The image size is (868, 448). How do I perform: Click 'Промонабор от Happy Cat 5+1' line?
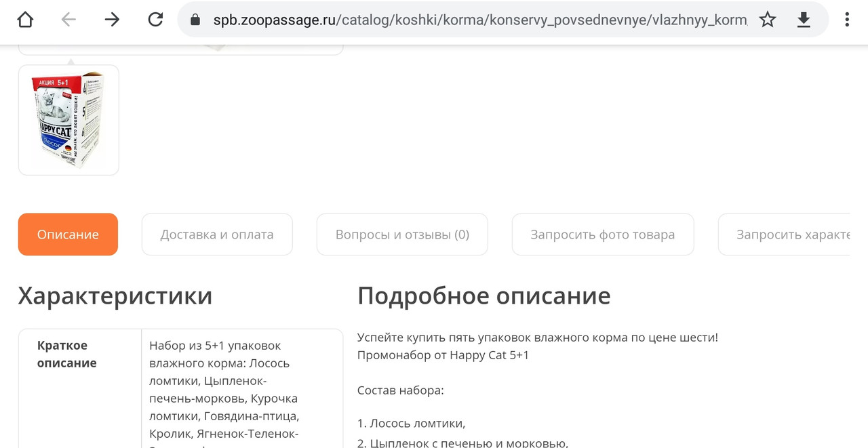[x=443, y=355]
